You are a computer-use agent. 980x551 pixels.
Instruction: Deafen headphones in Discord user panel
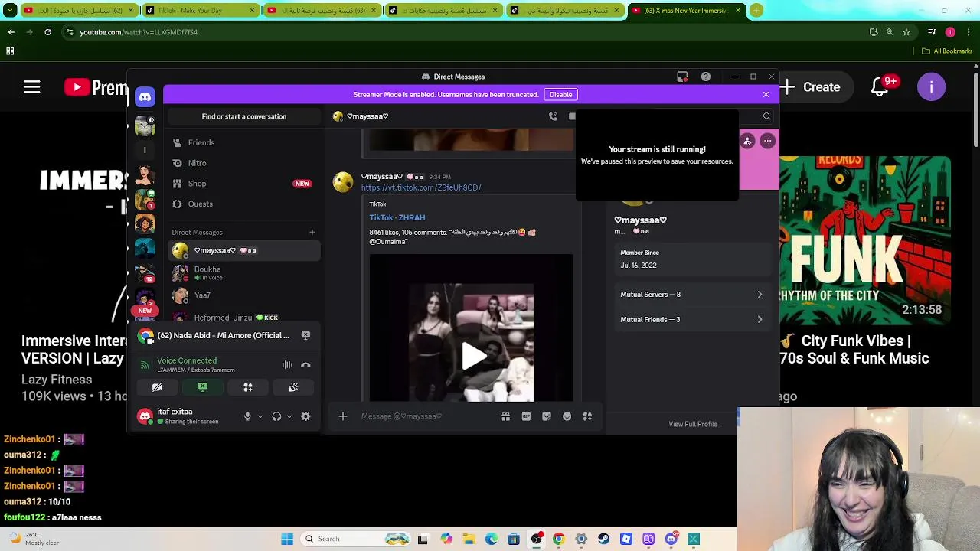pos(276,416)
